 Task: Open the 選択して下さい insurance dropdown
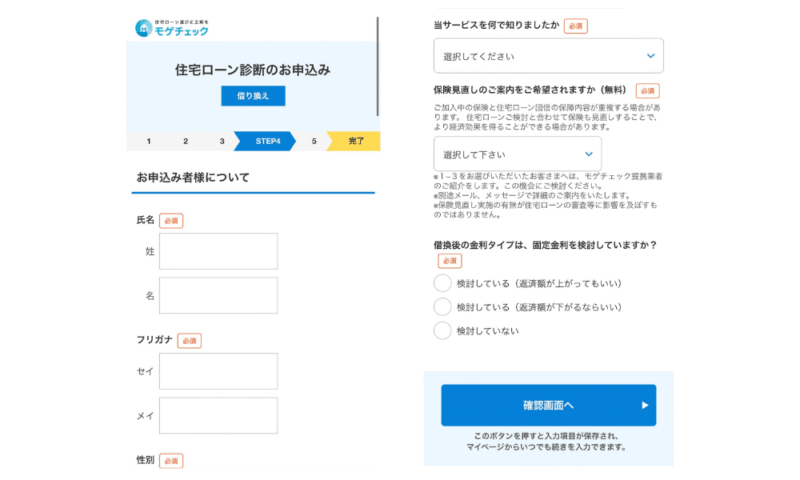click(517, 154)
